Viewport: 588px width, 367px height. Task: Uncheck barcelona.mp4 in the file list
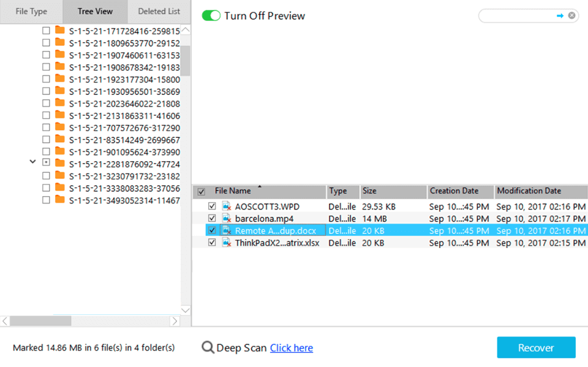[211, 219]
